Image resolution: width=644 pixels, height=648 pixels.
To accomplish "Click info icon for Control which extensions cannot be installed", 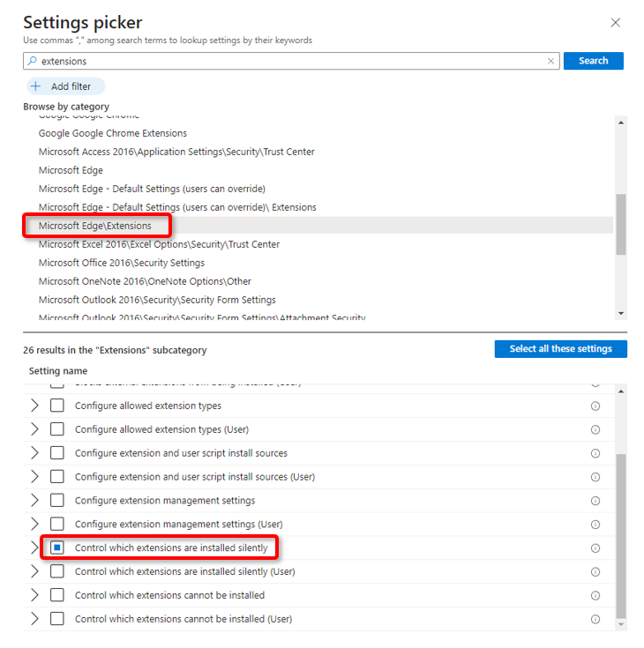I will click(595, 596).
